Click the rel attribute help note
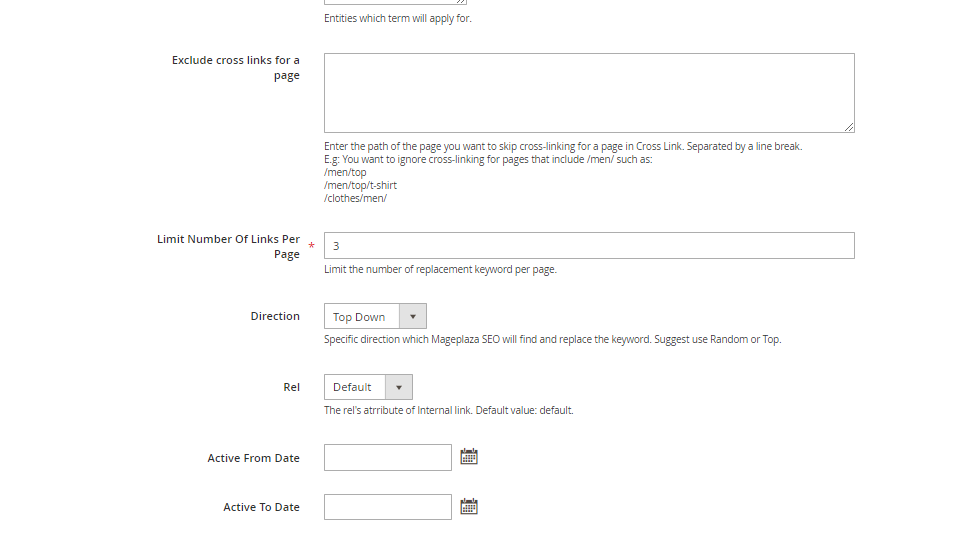Screen dimensions: 975x542 (x=448, y=410)
